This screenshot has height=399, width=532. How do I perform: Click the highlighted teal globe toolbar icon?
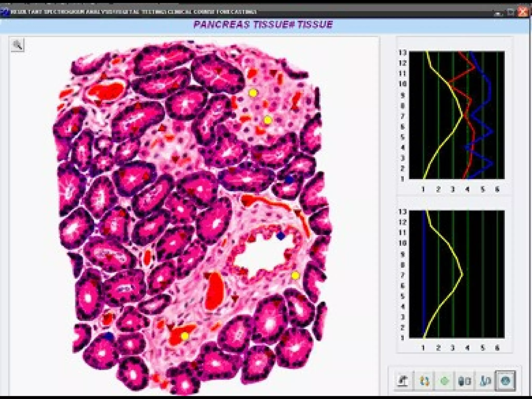pos(505,381)
